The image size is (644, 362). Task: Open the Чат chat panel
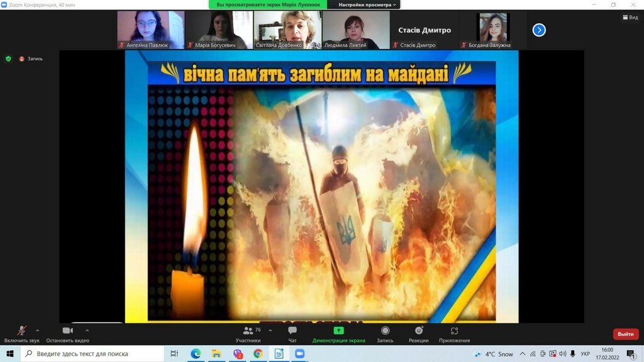point(292,331)
